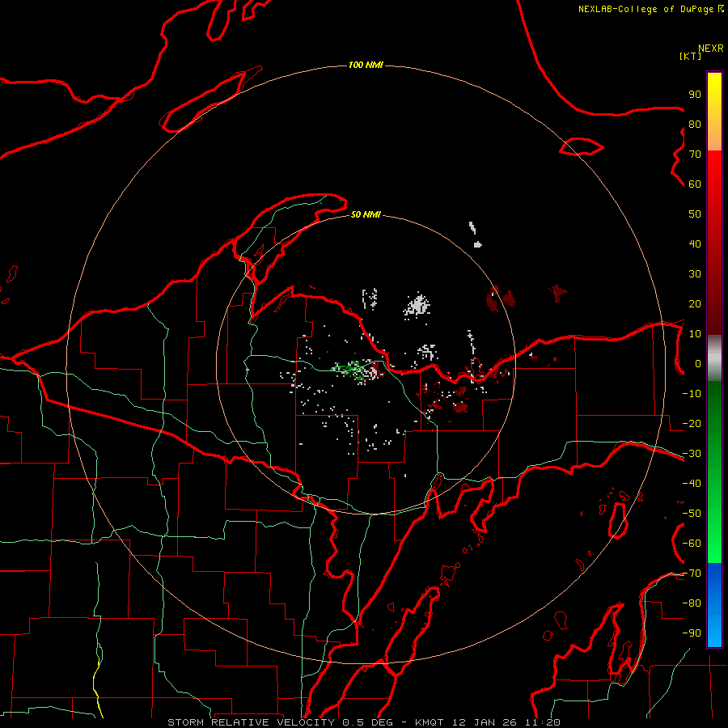Click the gray zero-velocity segment of the color bar
Screen dimensions: 728x728
pos(714,358)
